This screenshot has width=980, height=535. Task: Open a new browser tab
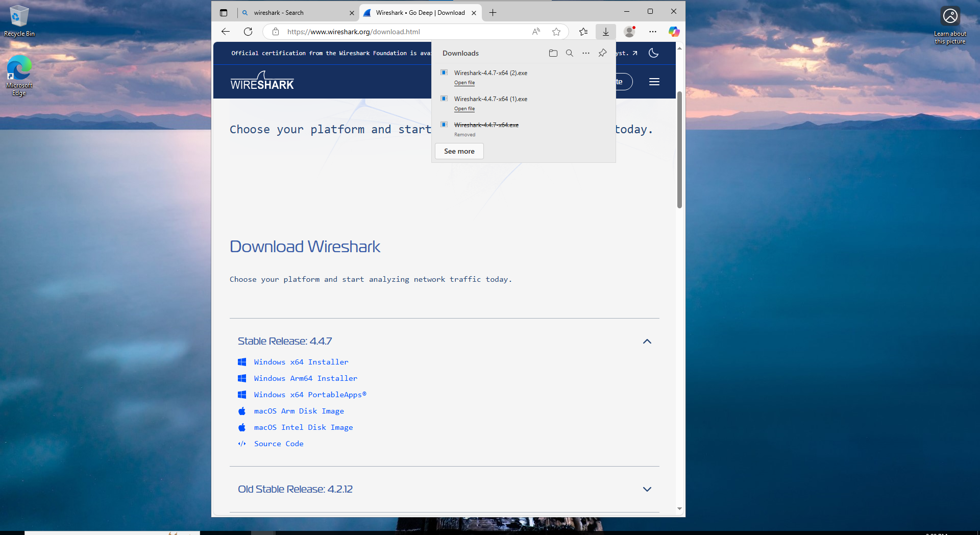tap(493, 13)
